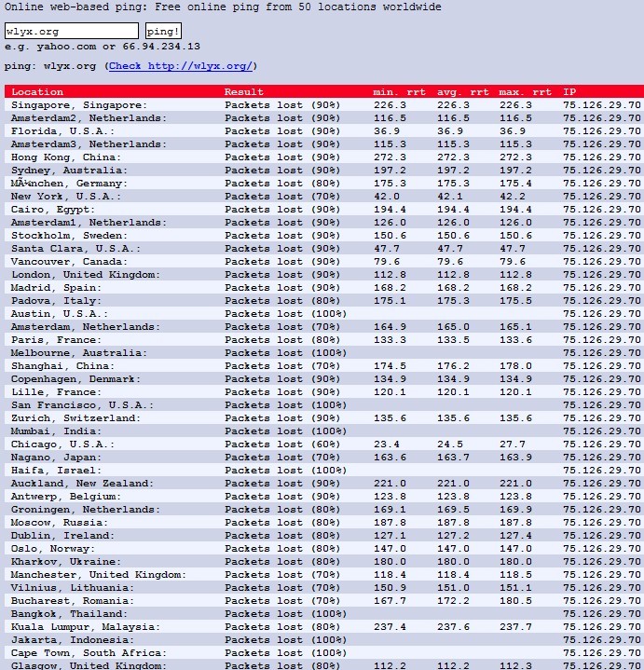
Task: Click the Germany location with garbled München text
Action: pos(69,184)
